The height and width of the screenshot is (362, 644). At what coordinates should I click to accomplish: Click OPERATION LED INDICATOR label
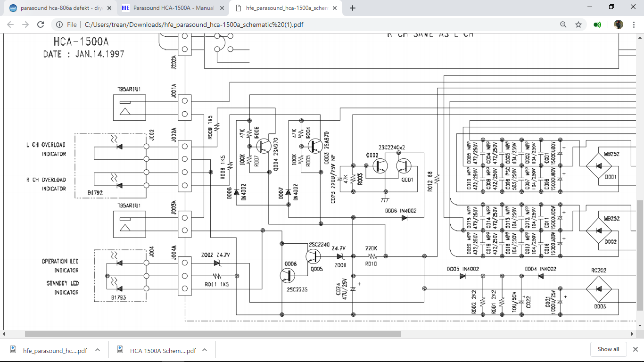click(60, 266)
